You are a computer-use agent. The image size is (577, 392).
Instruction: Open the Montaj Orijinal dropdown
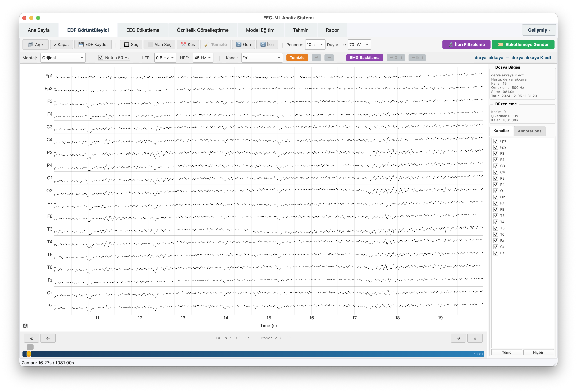click(x=63, y=58)
